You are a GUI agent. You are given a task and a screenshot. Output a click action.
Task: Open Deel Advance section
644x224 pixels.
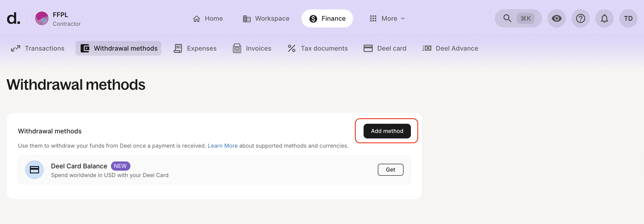450,48
